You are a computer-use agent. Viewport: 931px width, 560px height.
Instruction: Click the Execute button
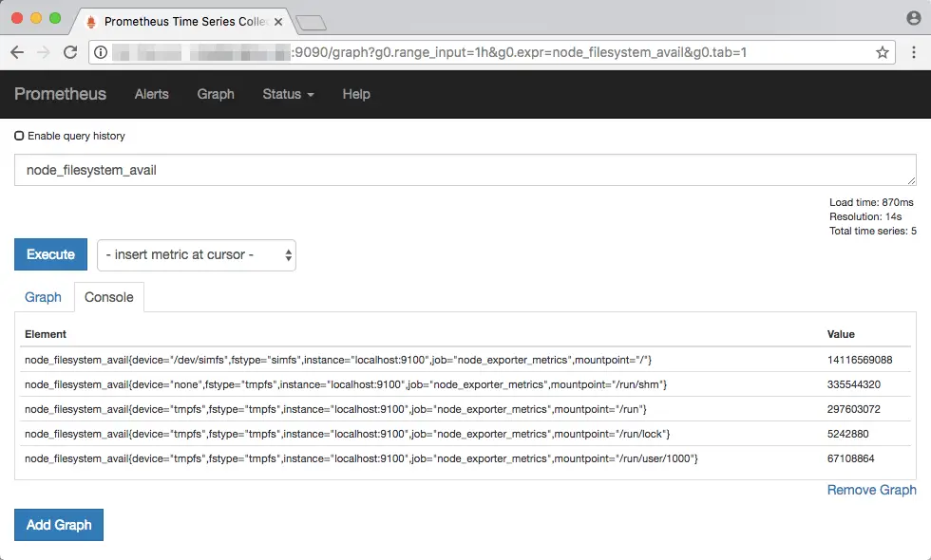coord(50,254)
